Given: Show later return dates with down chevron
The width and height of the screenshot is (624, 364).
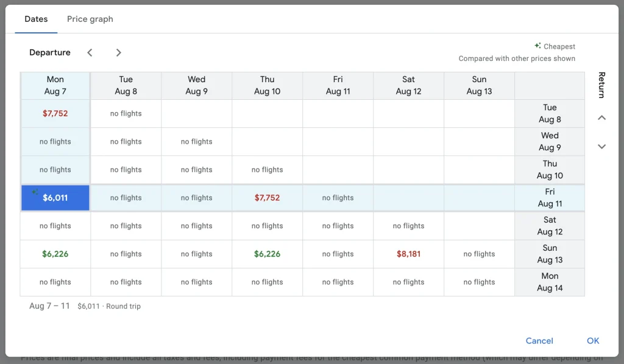Looking at the screenshot, I should tap(601, 146).
